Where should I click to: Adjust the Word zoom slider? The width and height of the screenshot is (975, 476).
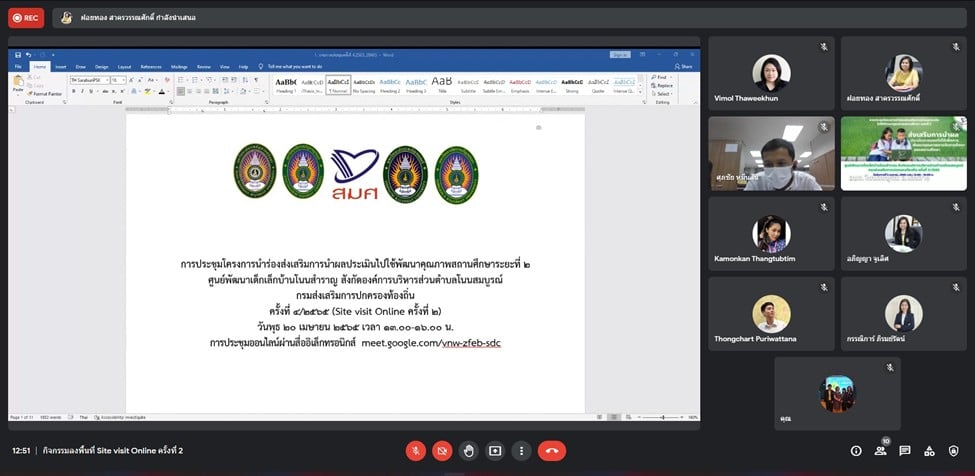pos(662,416)
